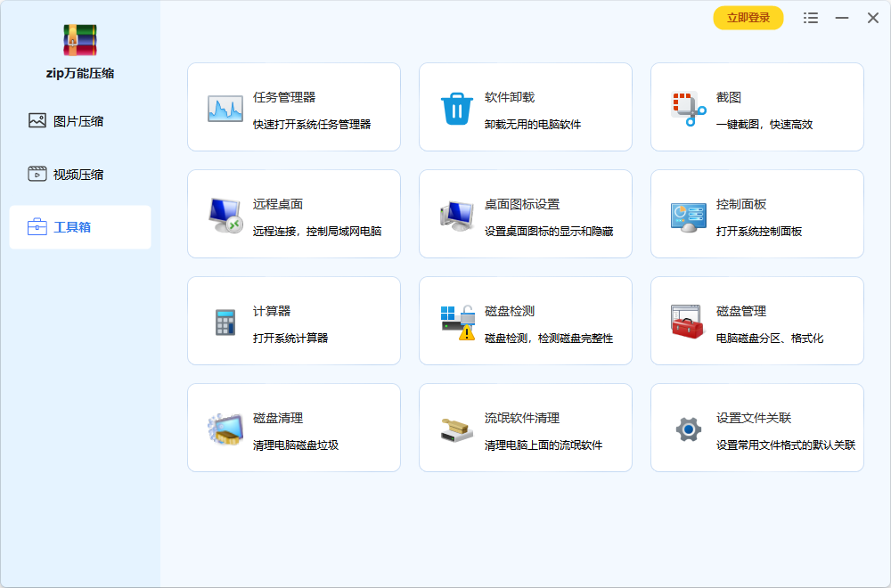The width and height of the screenshot is (891, 588).
Task: Click the yellow login now (立即登录) button
Action: coord(748,18)
